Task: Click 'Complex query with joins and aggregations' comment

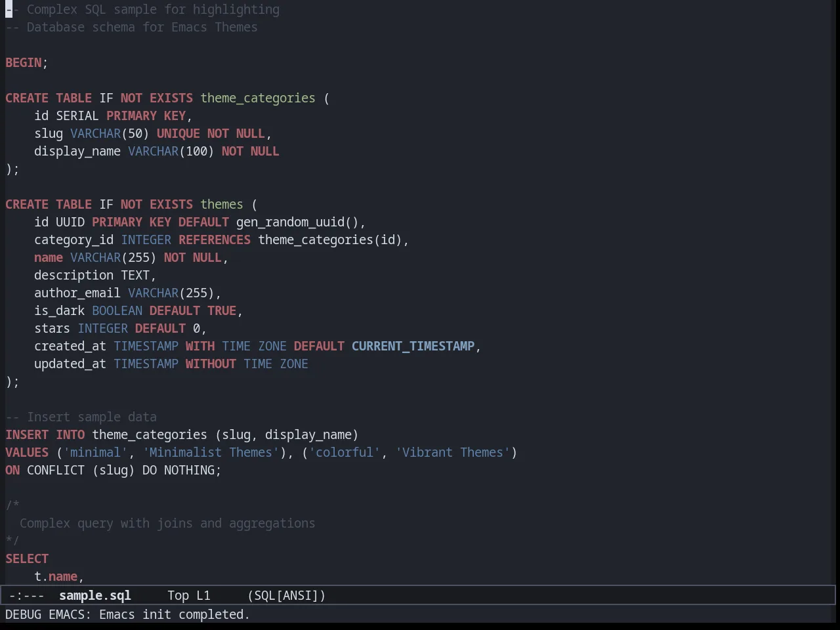Action: click(x=167, y=523)
